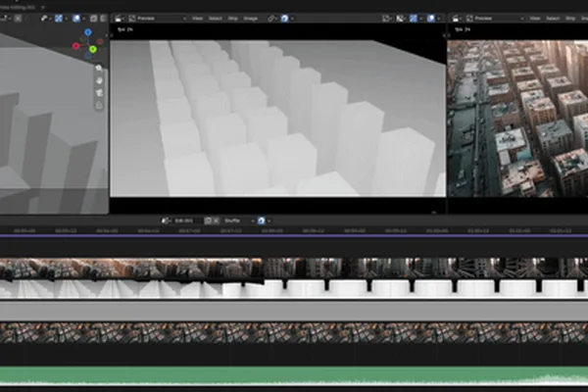Click the gizmo icon after the Image menu

(x=271, y=18)
